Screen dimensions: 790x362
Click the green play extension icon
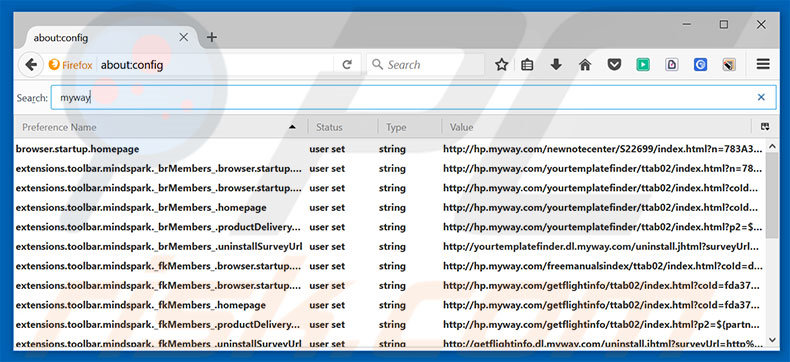click(x=642, y=64)
